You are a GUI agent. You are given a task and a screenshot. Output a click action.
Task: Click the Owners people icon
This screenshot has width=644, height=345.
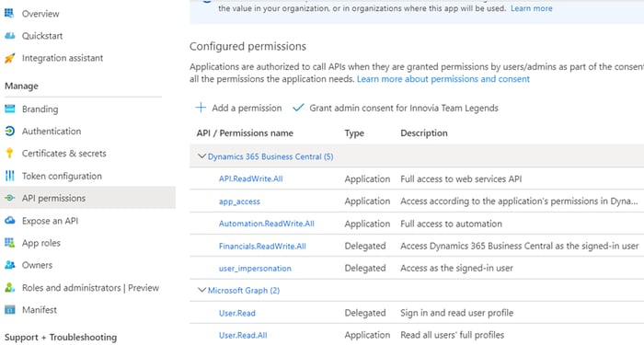tap(9, 265)
